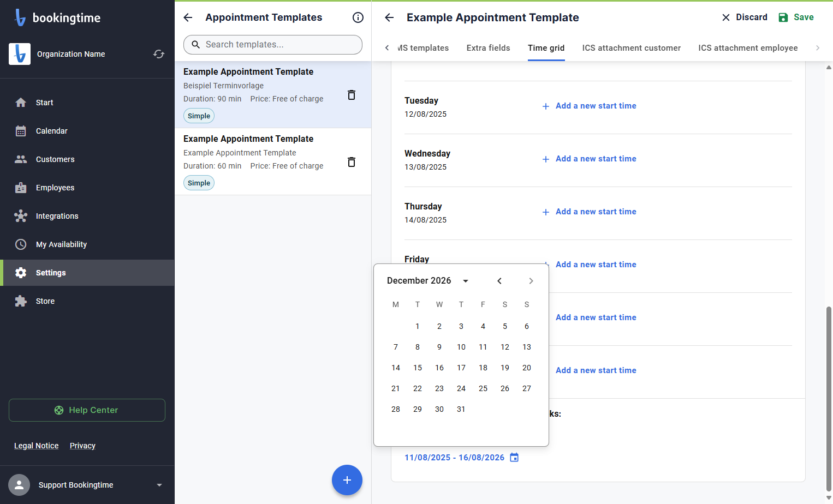833x504 pixels.
Task: Select the Settings menu item
Action: [x=87, y=273]
